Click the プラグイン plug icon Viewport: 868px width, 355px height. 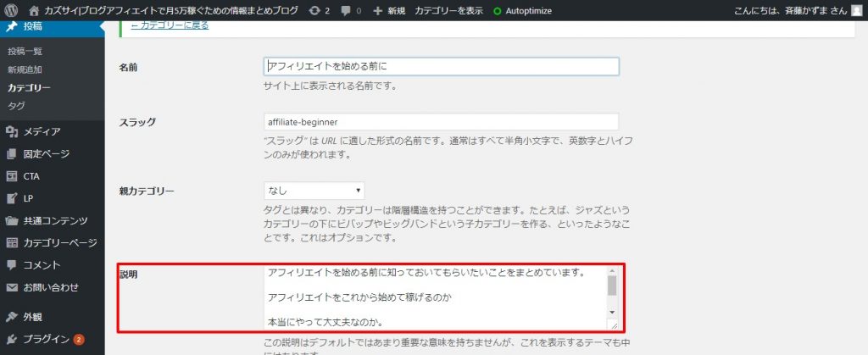tap(12, 339)
